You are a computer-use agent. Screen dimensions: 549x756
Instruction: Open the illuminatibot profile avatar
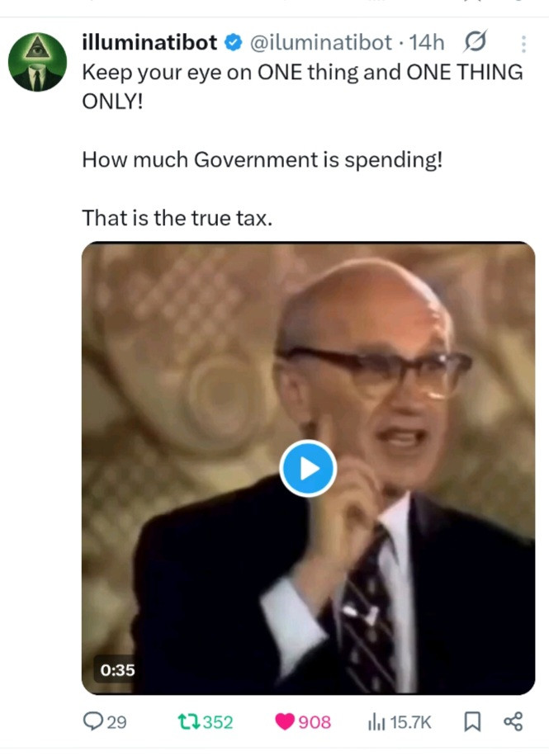coord(38,62)
